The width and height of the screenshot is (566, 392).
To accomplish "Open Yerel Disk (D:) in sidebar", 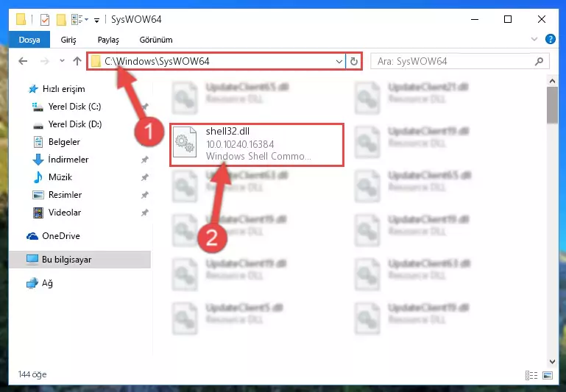I will (67, 124).
